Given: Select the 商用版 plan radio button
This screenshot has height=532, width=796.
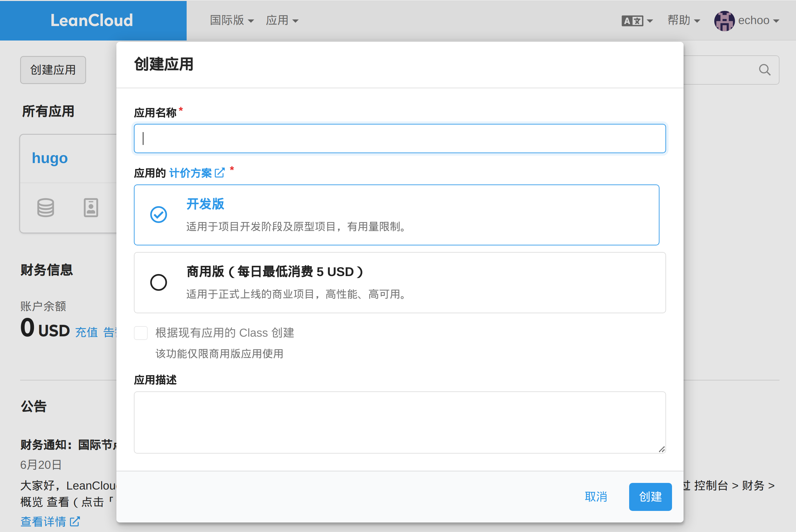Looking at the screenshot, I should pyautogui.click(x=159, y=282).
